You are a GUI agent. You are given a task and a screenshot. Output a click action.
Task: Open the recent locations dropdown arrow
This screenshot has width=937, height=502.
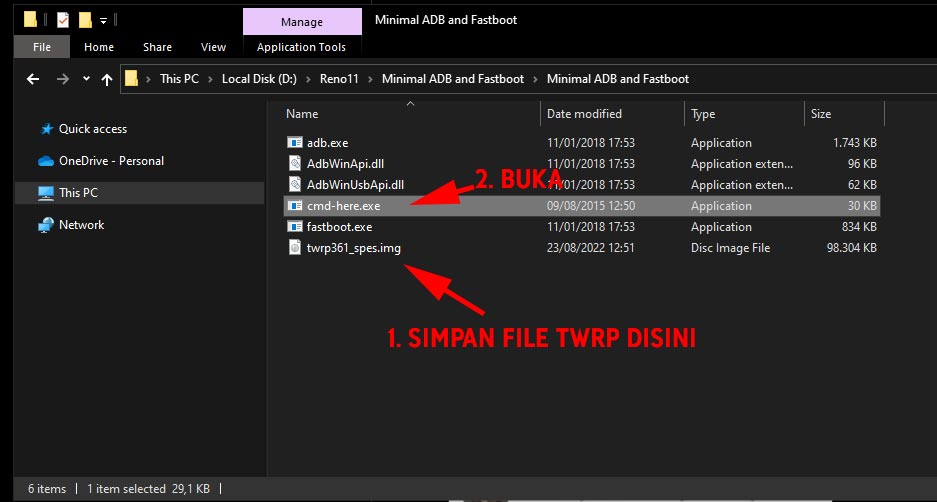point(86,79)
